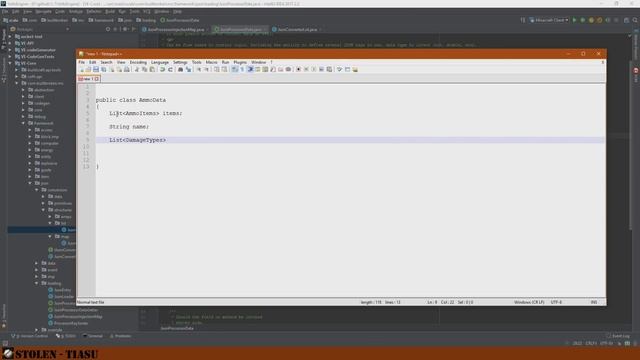The width and height of the screenshot is (640, 360).
Task: Open the Macro menu in Notepad++
Action: click(211, 62)
